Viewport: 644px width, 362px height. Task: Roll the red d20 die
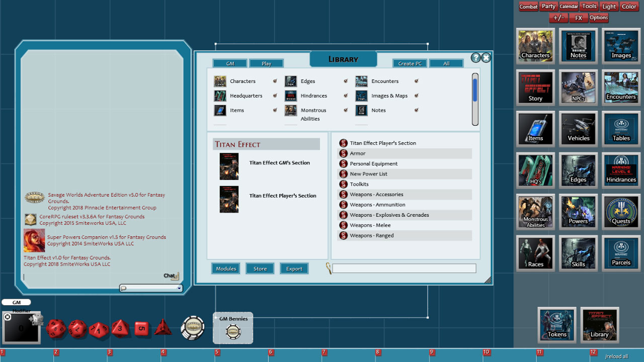pyautogui.click(x=55, y=328)
